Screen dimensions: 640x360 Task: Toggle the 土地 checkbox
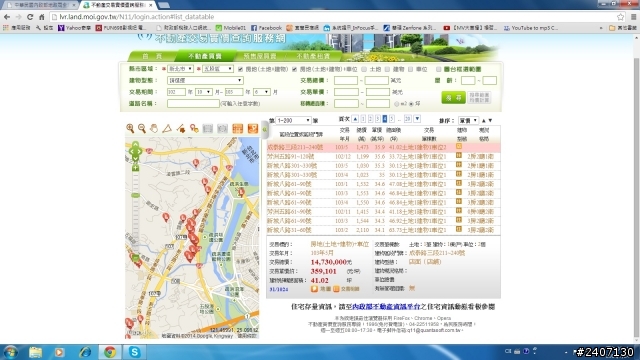(364, 69)
